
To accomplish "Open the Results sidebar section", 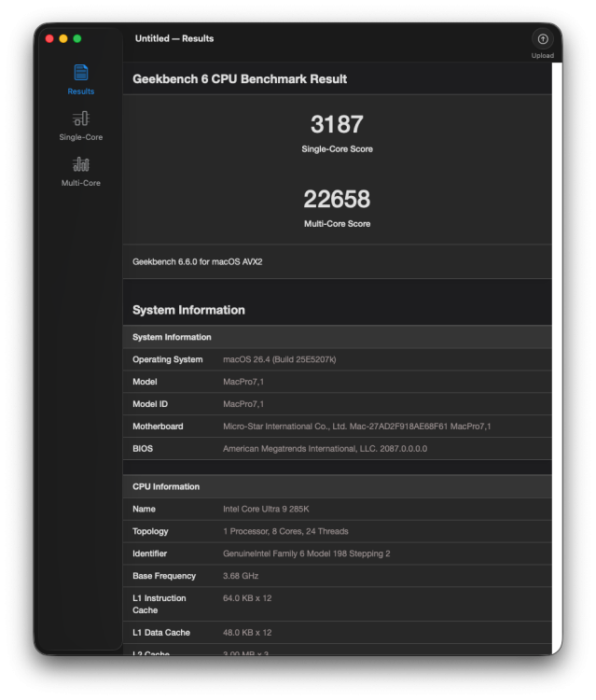I will point(81,79).
